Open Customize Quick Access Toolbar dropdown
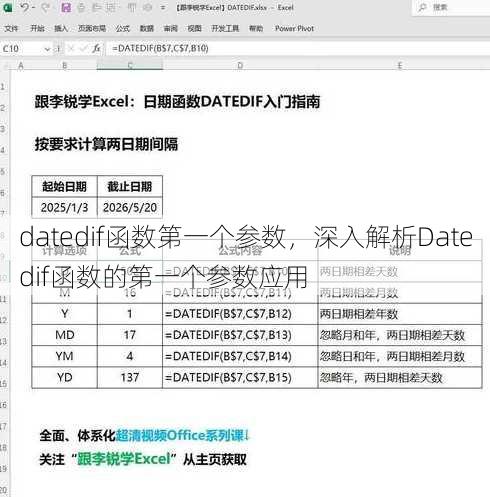 coord(163,7)
